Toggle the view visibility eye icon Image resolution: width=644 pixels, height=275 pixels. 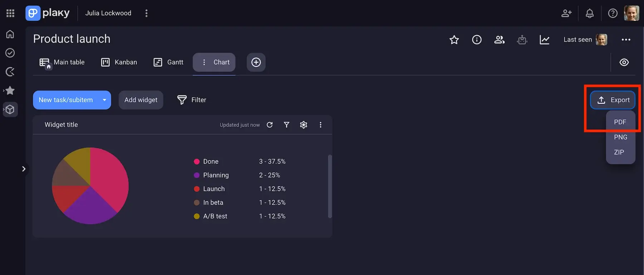(624, 62)
